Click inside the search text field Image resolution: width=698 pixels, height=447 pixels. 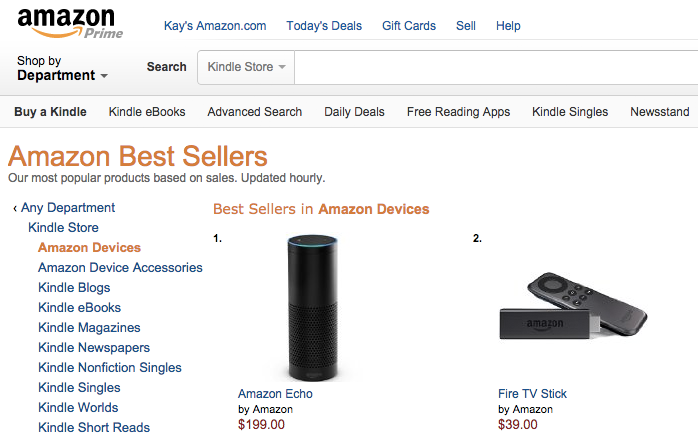[495, 67]
